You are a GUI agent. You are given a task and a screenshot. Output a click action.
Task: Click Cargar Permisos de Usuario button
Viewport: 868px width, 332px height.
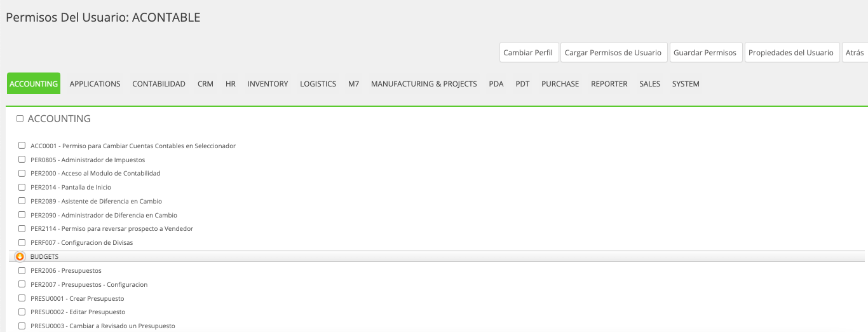(x=613, y=52)
